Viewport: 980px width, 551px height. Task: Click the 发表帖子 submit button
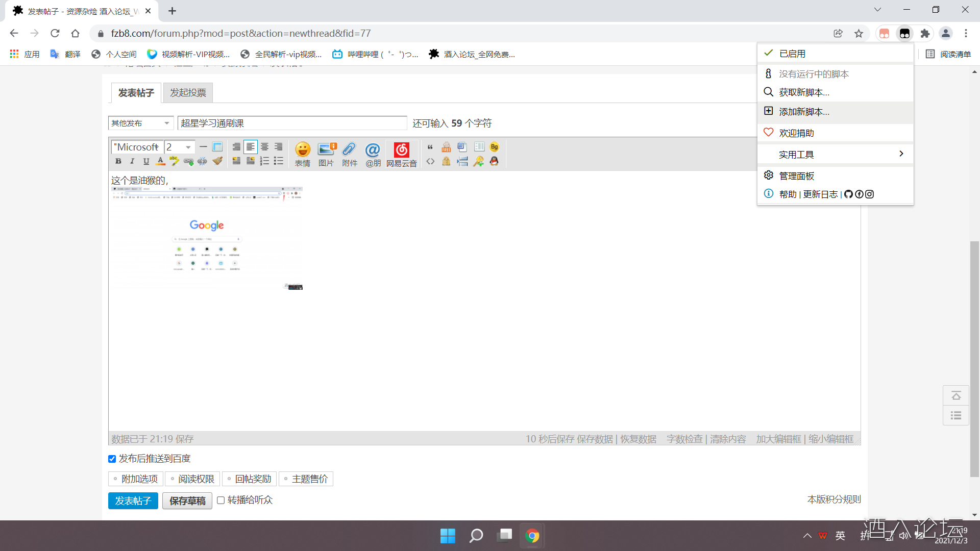133,501
